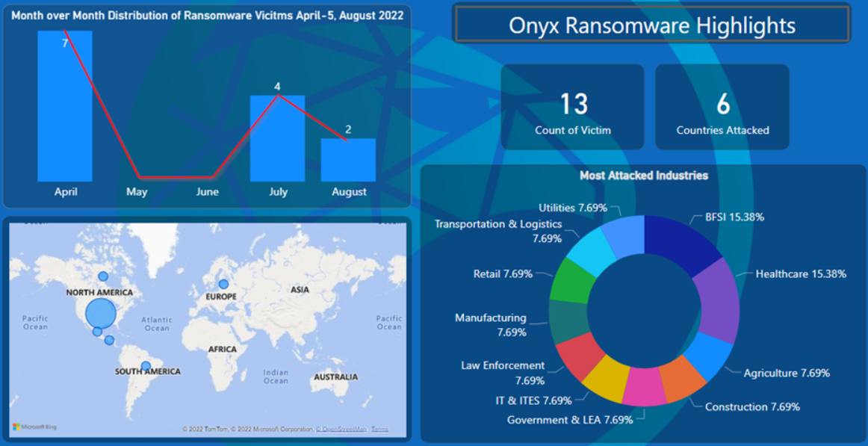Screen dimensions: 868x446
Task: Click the Agriculture 7.69% label
Action: point(787,373)
